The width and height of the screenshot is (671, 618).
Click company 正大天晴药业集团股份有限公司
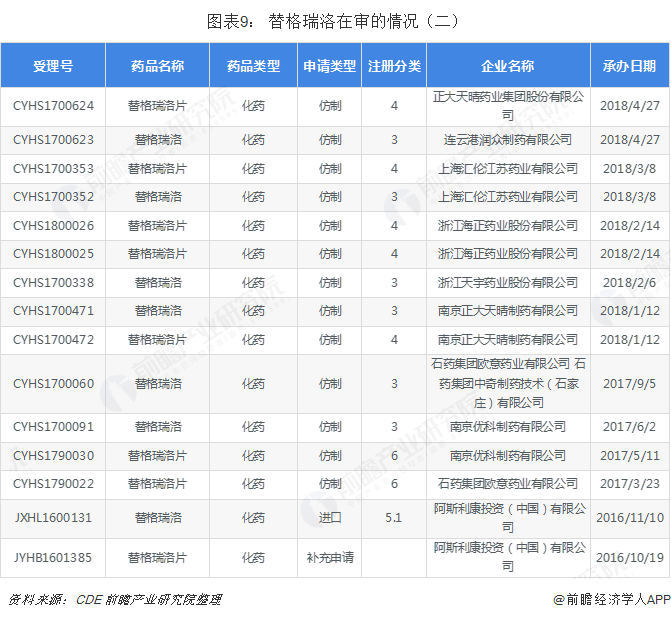point(508,106)
